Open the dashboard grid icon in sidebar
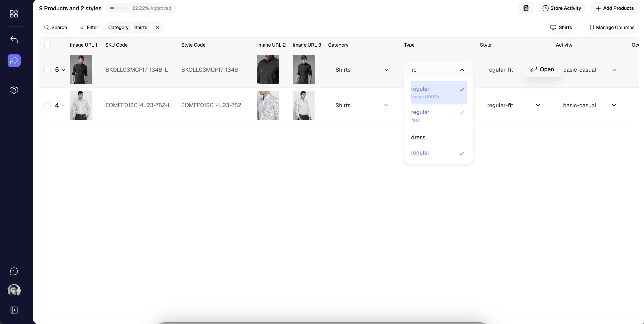Viewport: 644px width, 324px height. (14, 14)
